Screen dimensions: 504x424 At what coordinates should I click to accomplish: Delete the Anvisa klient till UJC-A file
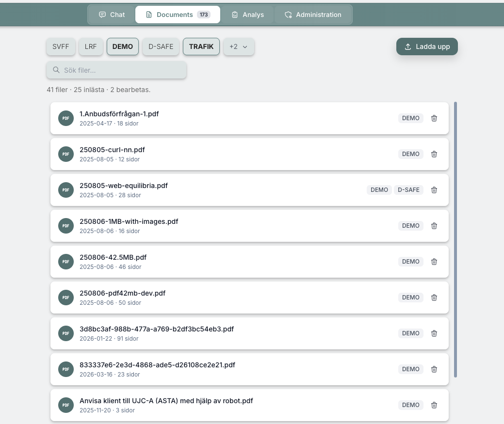click(x=434, y=405)
